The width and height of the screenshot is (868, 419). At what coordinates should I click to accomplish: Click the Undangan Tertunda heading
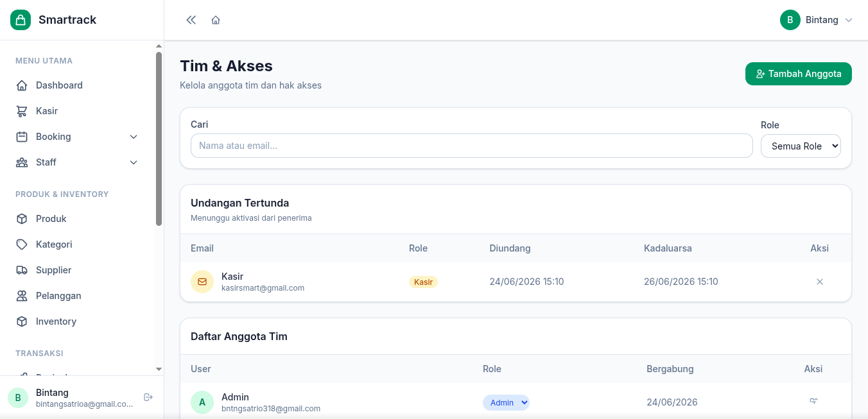240,203
